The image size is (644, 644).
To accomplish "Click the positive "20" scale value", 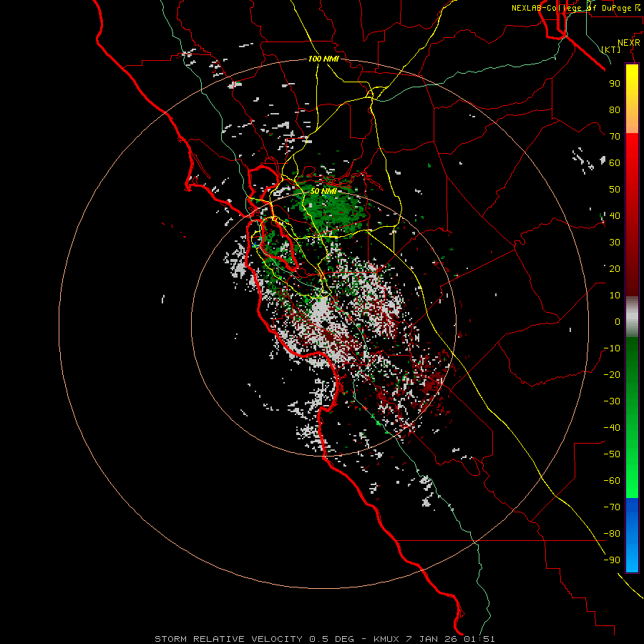I will [x=615, y=269].
